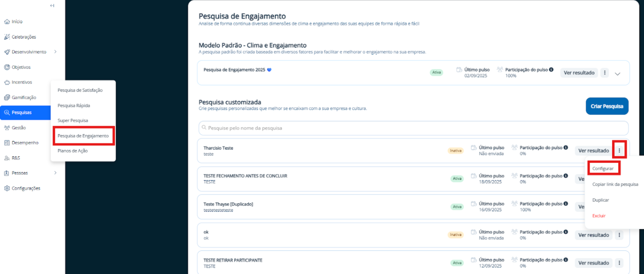Collapse the sidebar with the arrow icon
The image size is (644, 274).
click(52, 5)
